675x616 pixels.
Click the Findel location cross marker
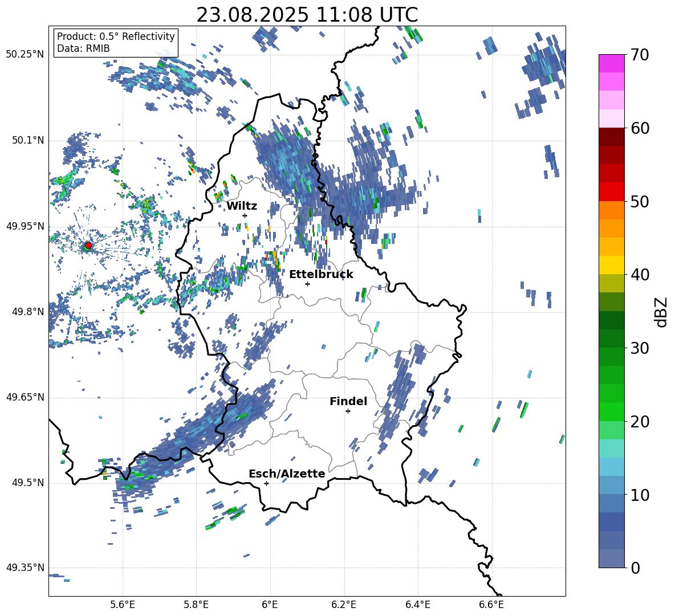(348, 411)
